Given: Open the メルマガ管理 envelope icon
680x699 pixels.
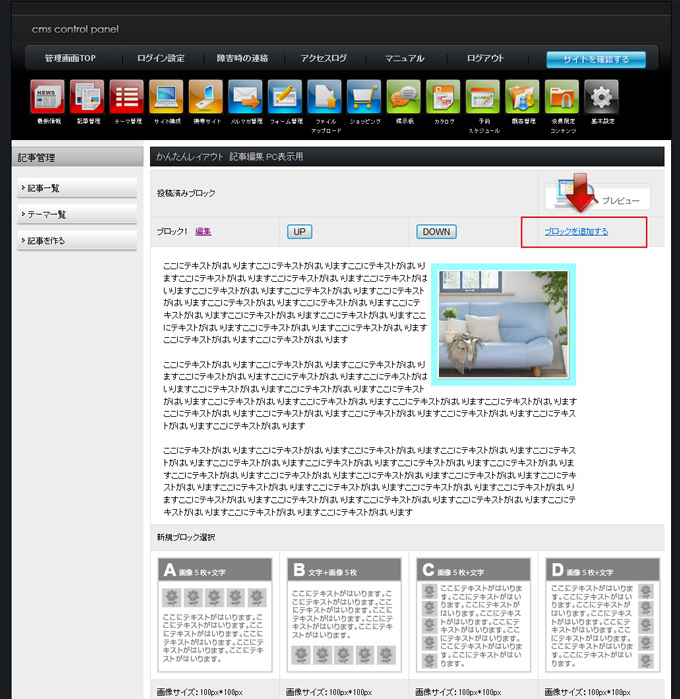Looking at the screenshot, I should click(245, 98).
